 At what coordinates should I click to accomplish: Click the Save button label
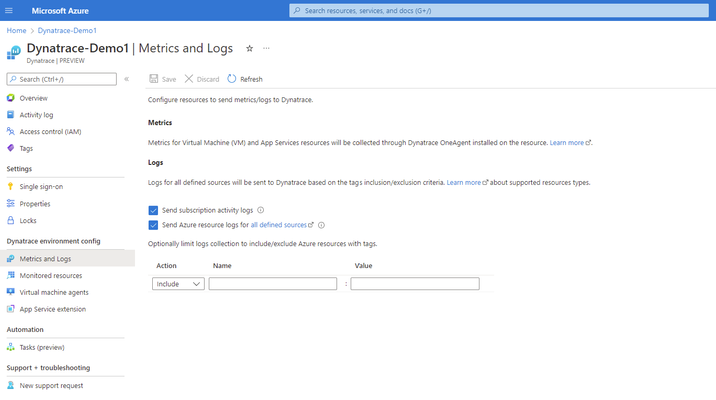click(168, 79)
